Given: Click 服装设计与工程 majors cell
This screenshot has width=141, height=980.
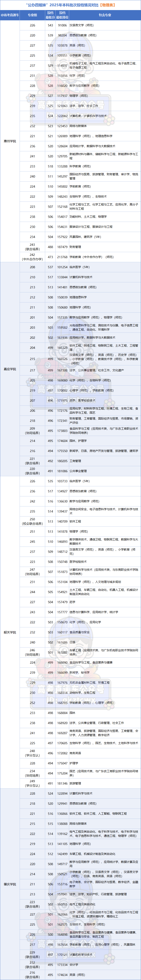Looking at the screenshot, I should point(91,227).
